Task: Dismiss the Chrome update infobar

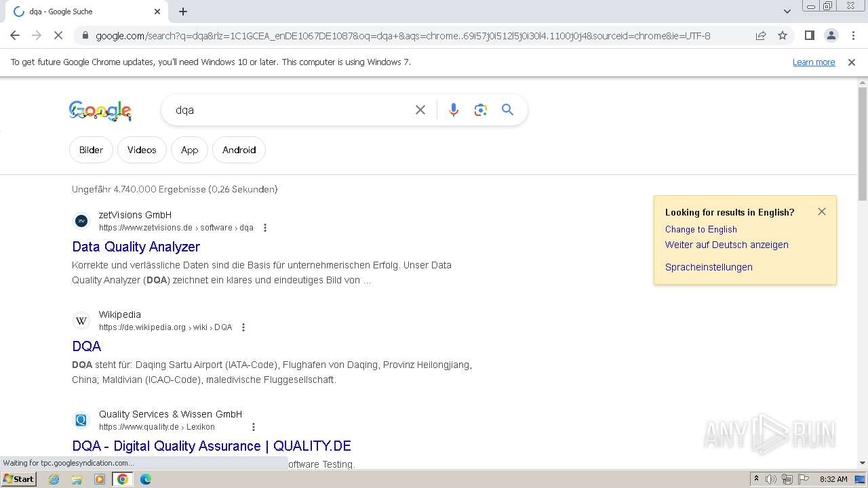Action: pos(852,62)
